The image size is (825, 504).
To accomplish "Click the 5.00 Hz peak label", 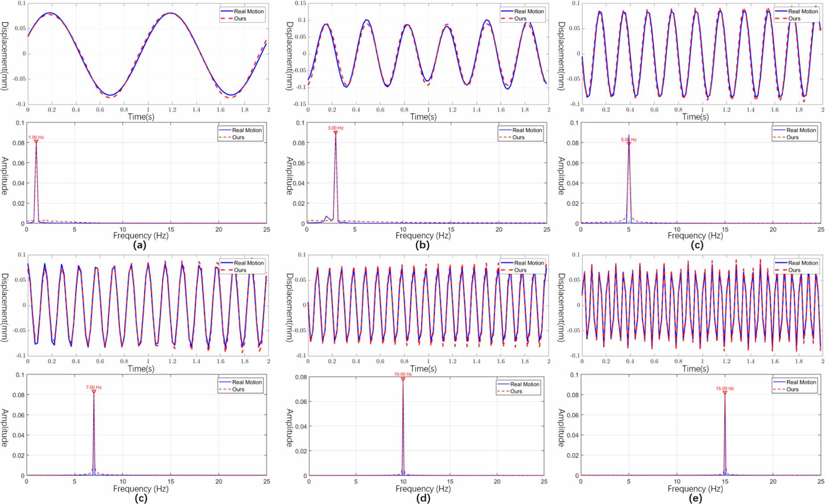I will coord(629,139).
